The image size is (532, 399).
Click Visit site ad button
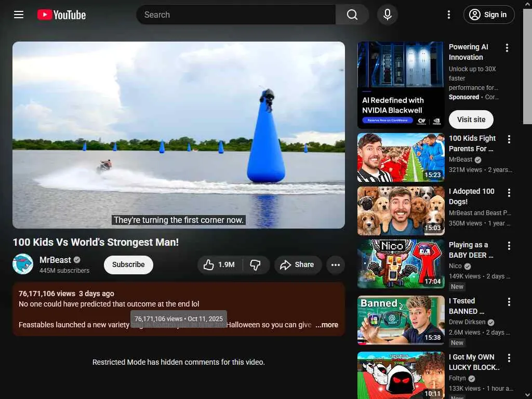[471, 119]
